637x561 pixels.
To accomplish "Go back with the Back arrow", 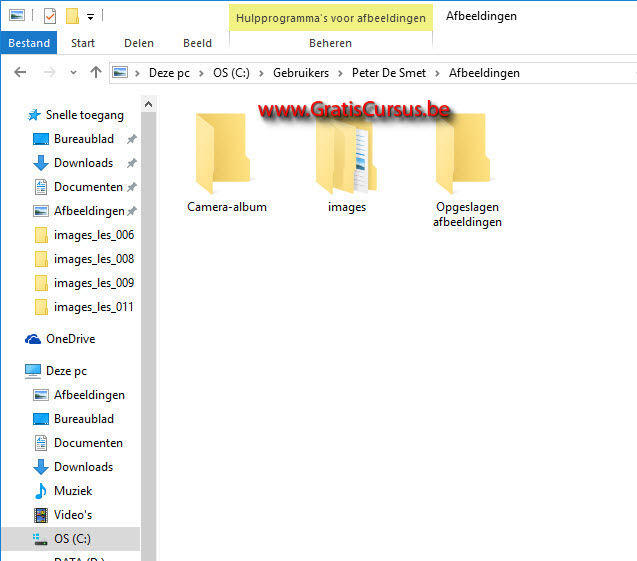I will click(x=20, y=73).
